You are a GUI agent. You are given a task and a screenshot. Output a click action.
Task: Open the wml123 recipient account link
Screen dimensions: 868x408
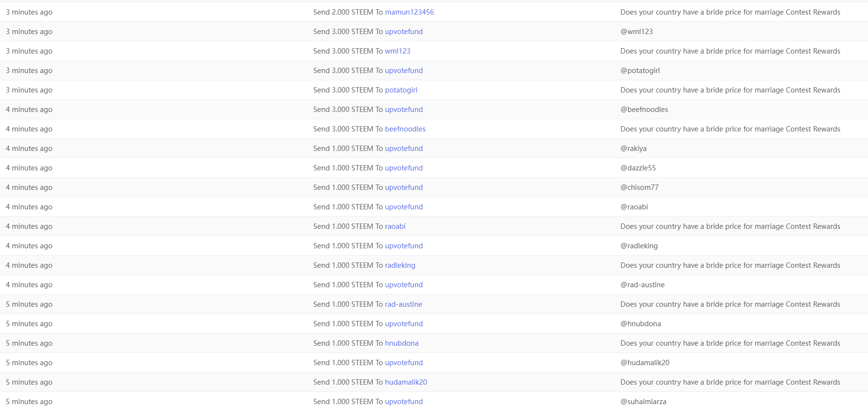(398, 51)
